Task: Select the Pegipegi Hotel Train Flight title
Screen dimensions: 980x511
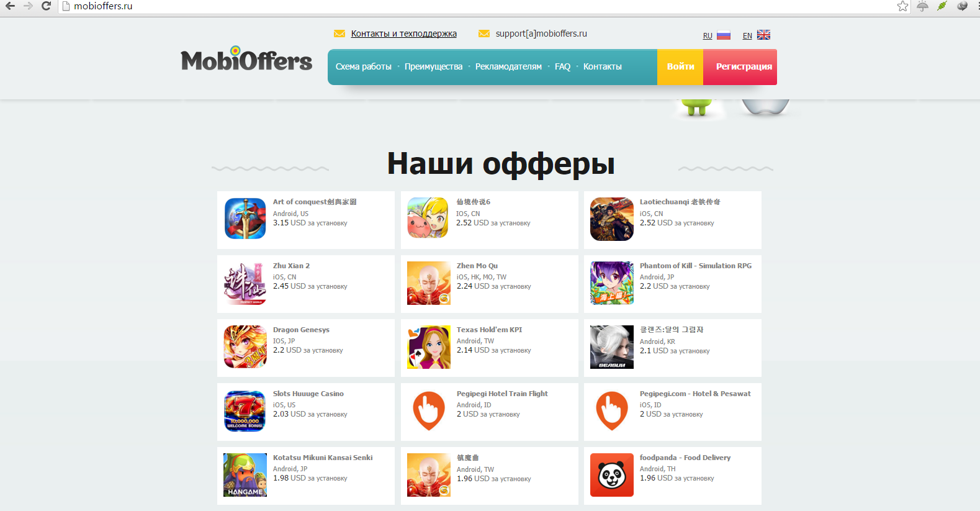Action: click(x=502, y=394)
